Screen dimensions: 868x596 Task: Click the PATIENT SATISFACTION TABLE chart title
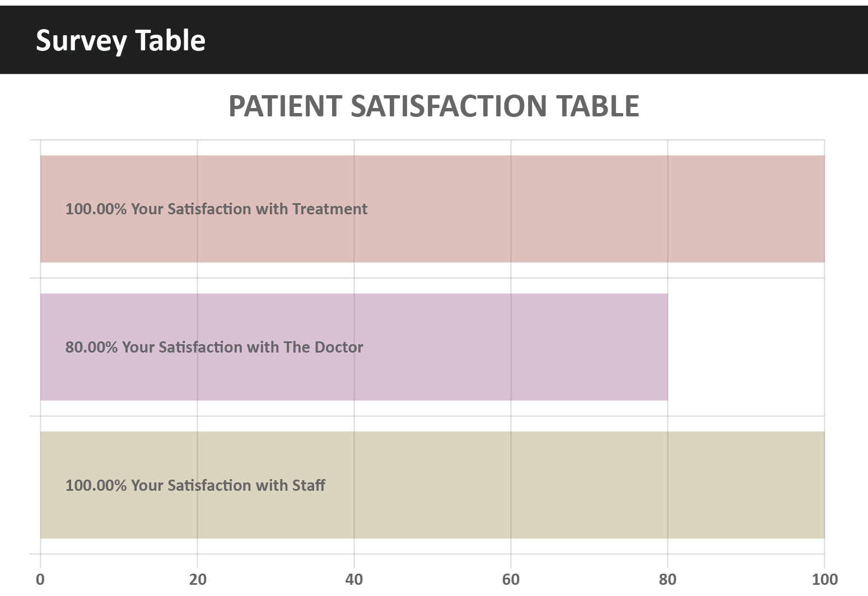click(433, 106)
